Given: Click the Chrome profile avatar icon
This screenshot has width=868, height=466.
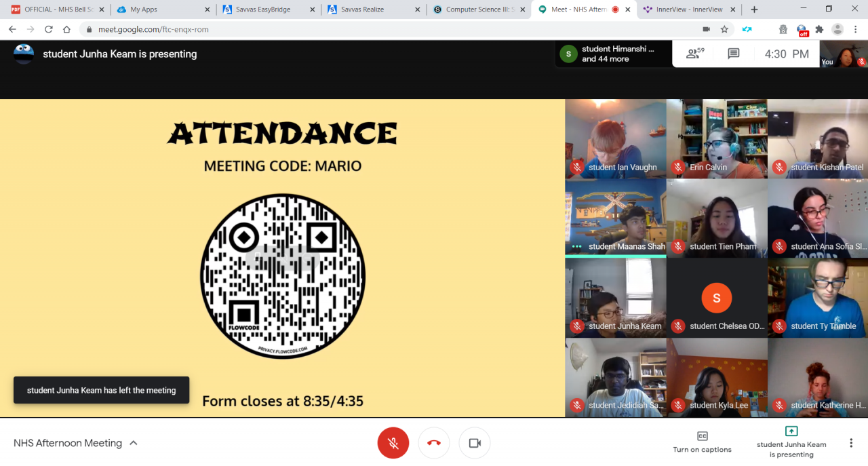Looking at the screenshot, I should click(x=837, y=29).
